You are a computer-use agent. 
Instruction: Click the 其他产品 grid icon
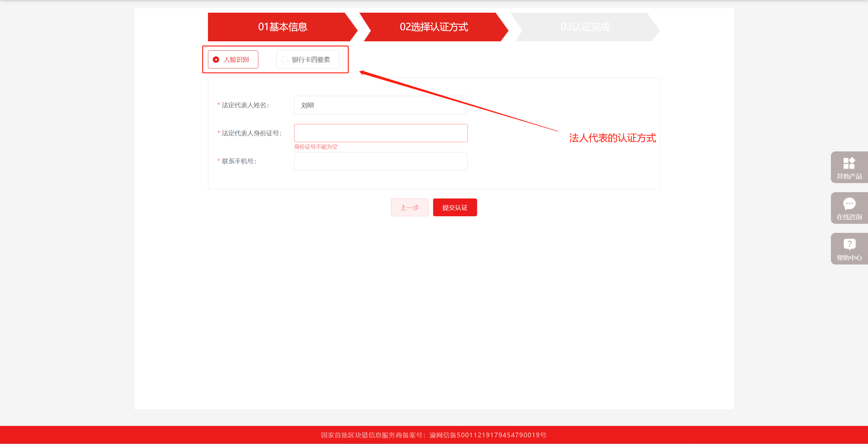click(x=849, y=163)
